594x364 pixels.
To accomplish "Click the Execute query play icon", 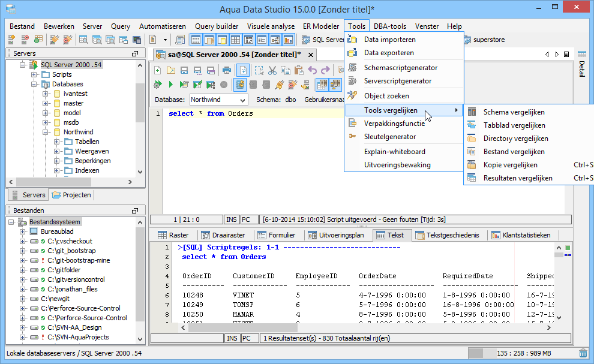I will (x=170, y=85).
